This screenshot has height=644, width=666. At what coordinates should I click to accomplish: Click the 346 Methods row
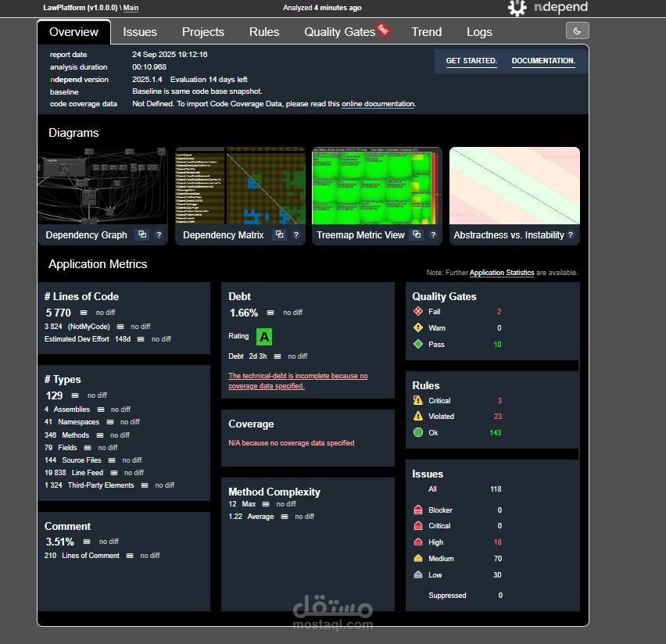(x=87, y=435)
